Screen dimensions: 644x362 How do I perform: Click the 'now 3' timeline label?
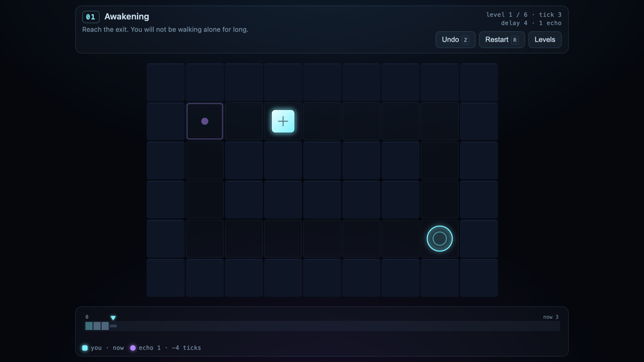[551, 317]
